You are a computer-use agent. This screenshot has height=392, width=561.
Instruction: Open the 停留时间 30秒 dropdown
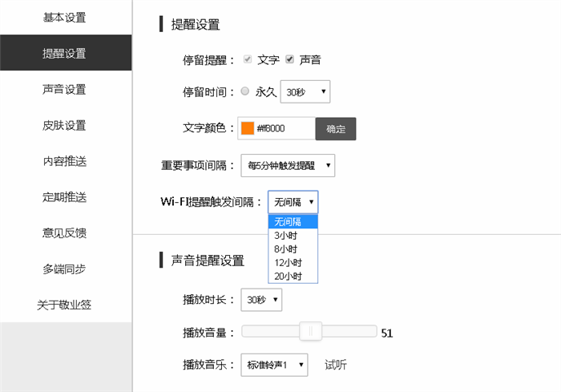click(305, 91)
